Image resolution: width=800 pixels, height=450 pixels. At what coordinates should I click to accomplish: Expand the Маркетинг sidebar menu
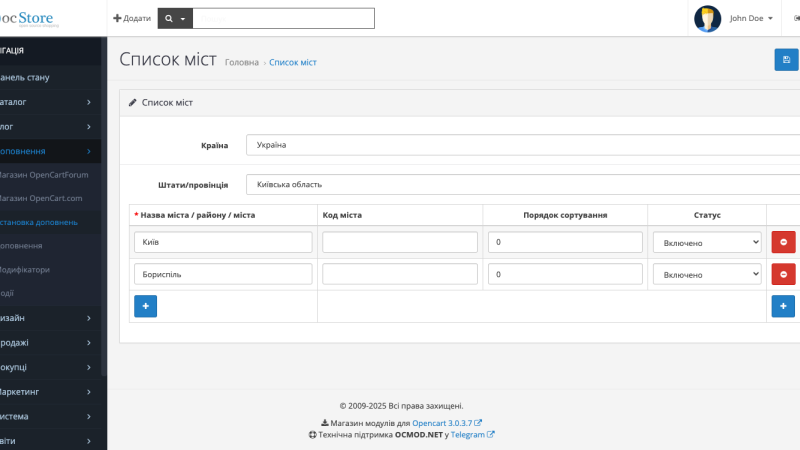[x=51, y=392]
